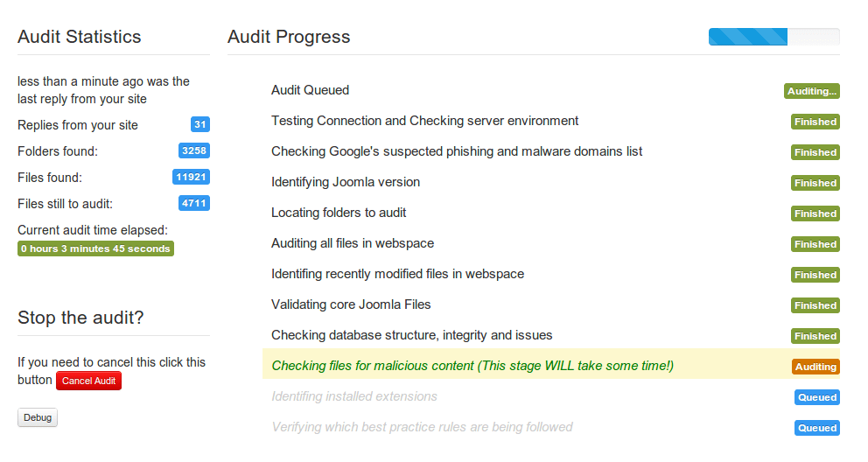Click the Validating core Joomla Files step
Image resolution: width=868 pixels, height=462 pixels.
pyautogui.click(x=351, y=304)
